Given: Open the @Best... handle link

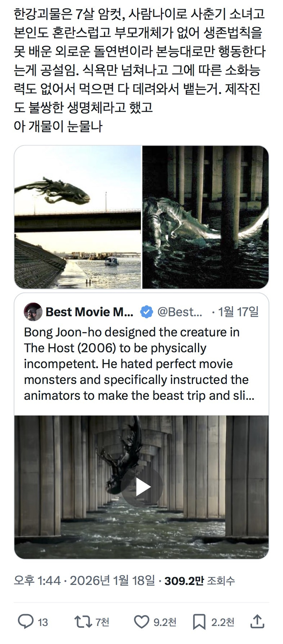Looking at the screenshot, I should 180,312.
